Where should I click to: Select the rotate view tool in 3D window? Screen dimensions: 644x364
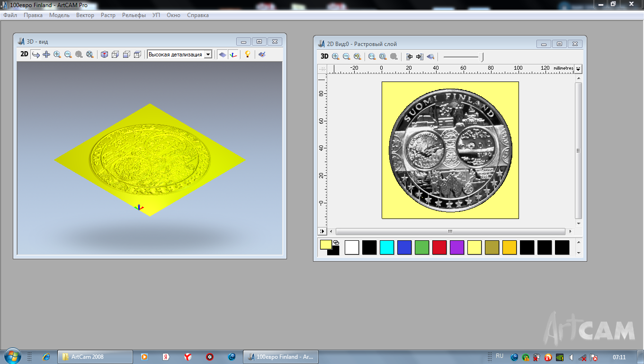(36, 55)
